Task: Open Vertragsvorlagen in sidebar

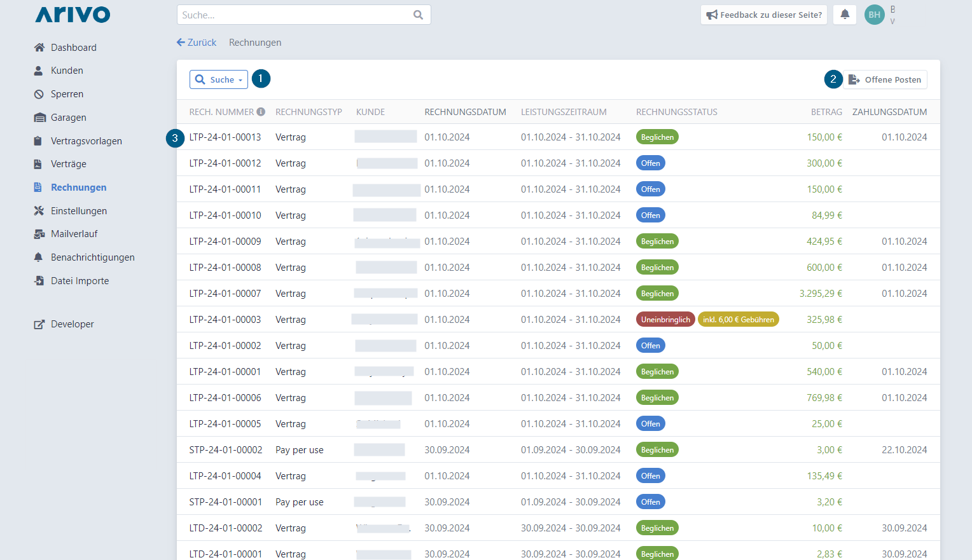Action: (87, 141)
